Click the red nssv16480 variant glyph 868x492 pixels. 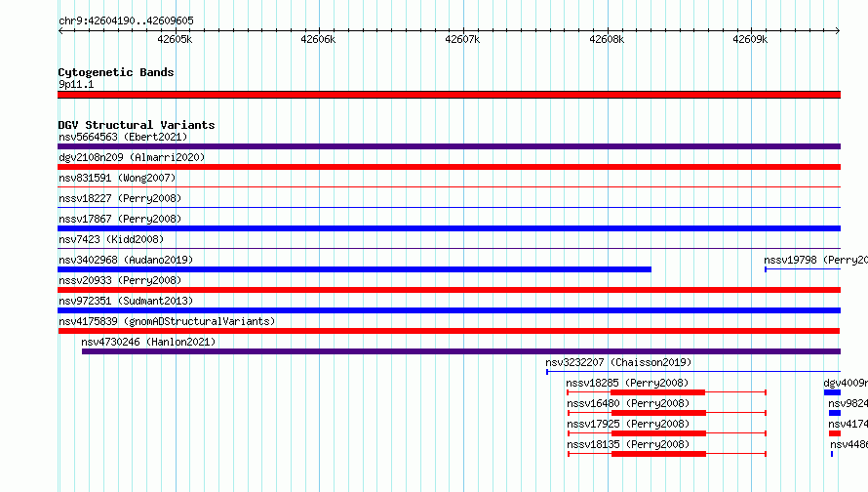pyautogui.click(x=667, y=413)
